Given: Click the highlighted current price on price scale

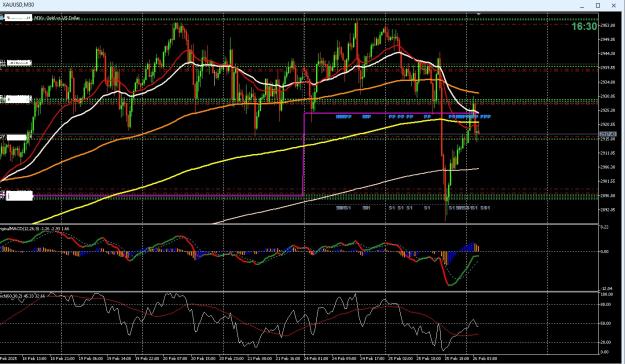Looking at the screenshot, I should (608, 134).
